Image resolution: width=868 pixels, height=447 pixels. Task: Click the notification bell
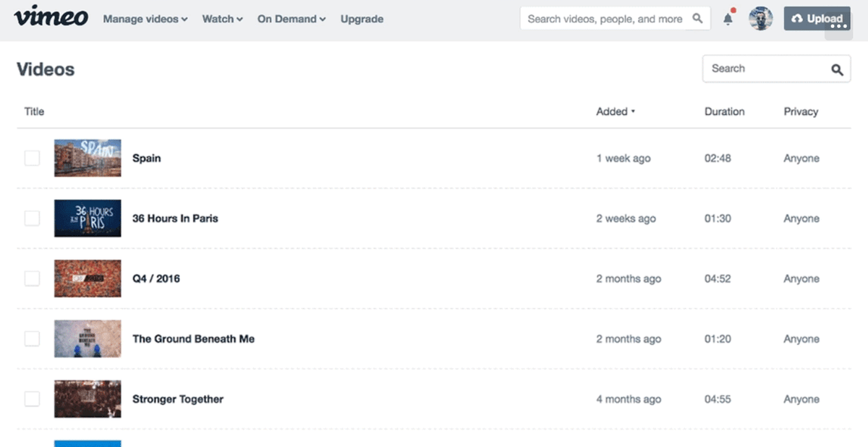[x=728, y=19]
